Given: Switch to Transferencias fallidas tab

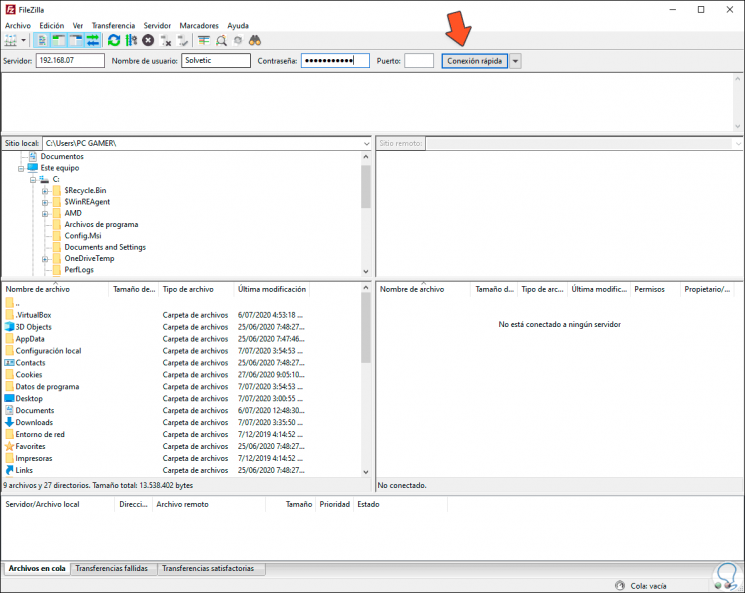Looking at the screenshot, I should (112, 569).
